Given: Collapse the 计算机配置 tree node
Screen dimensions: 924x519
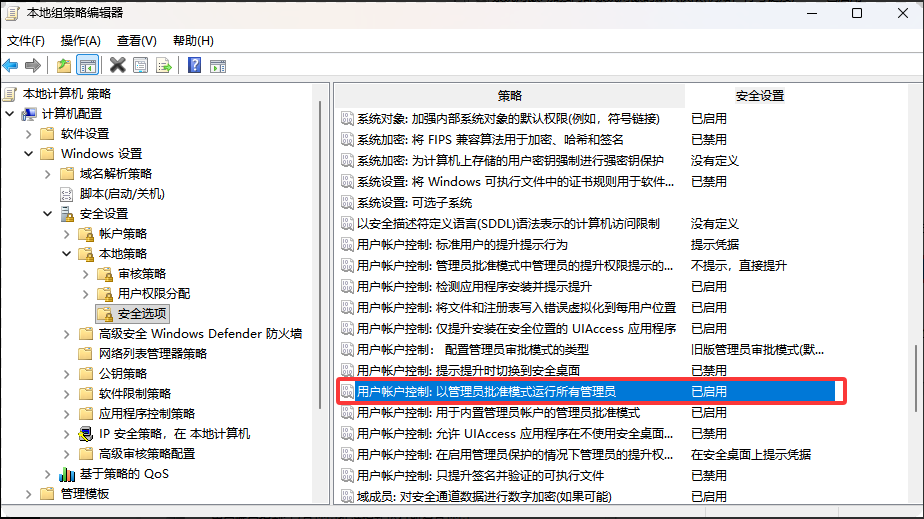Looking at the screenshot, I should click(10, 114).
